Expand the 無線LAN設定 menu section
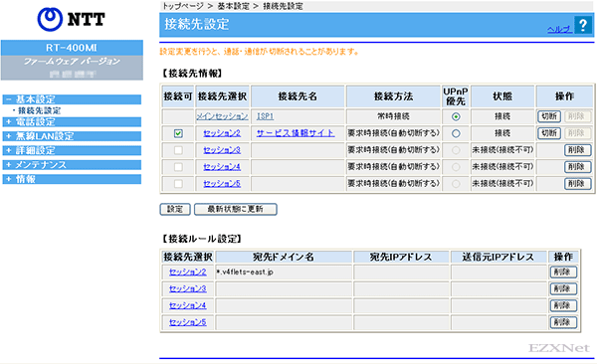Image resolution: width=597 pixels, height=364 pixels. [x=72, y=136]
